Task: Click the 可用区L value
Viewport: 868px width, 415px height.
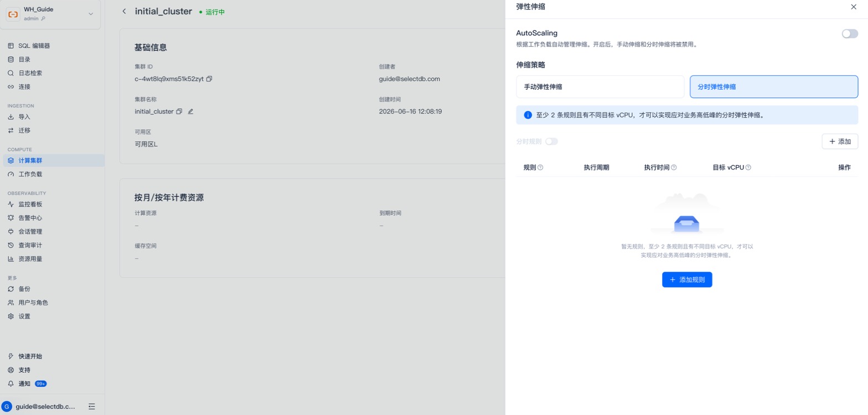Action: [146, 144]
